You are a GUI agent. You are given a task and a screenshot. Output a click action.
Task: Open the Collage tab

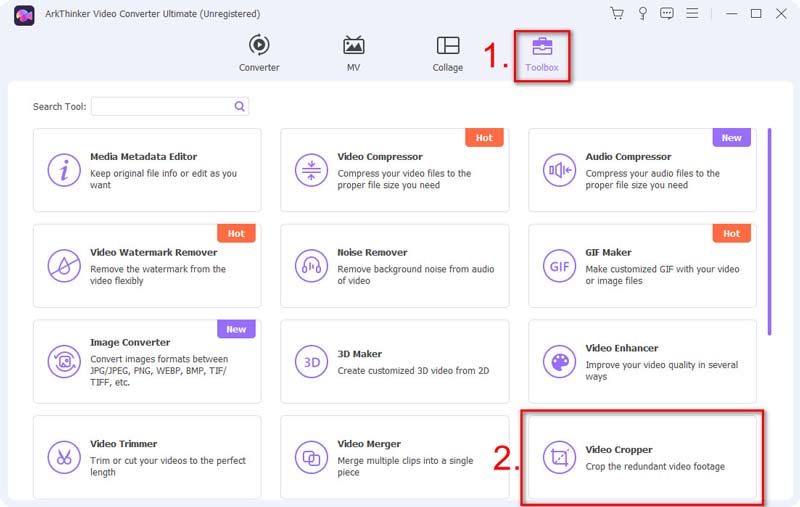point(447,53)
